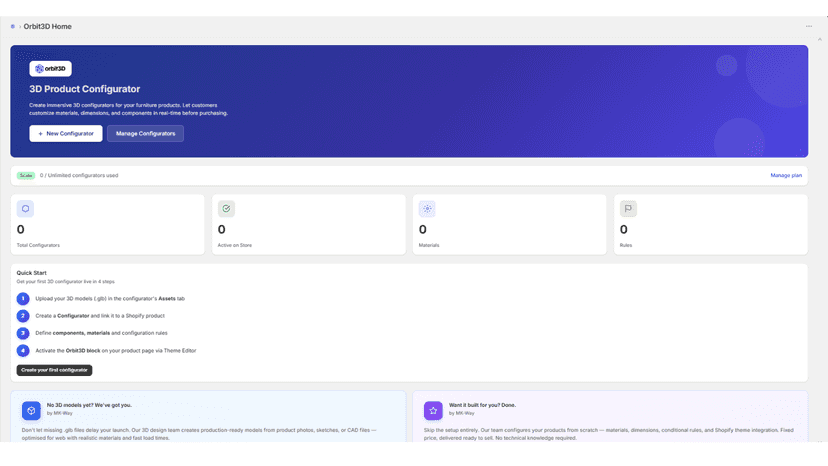Click the Materials stat label

click(429, 245)
